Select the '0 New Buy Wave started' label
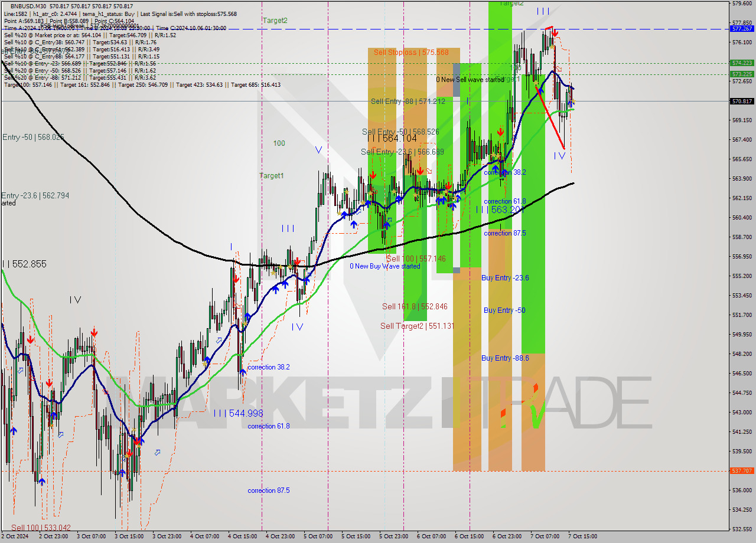 point(385,266)
